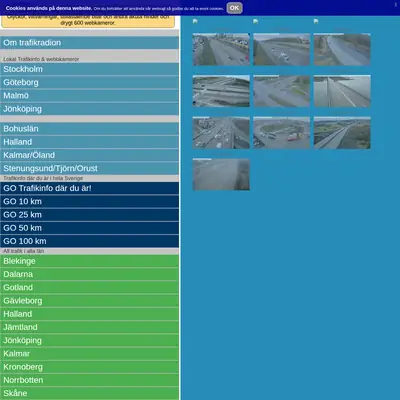This screenshot has height=400, width=400.
Task: Select the GO 10 km option
Action: [89, 202]
